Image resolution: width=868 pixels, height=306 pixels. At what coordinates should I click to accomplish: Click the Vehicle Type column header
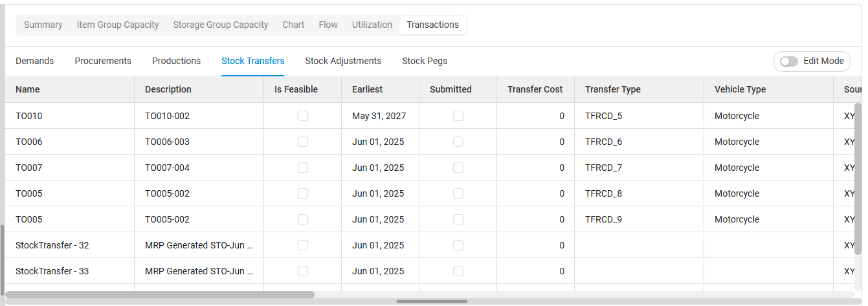click(740, 89)
